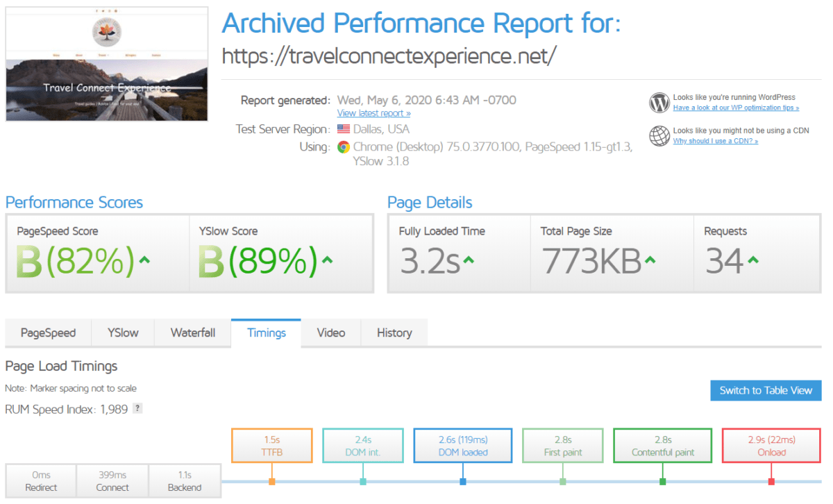Open the PageSpeed tab
Image resolution: width=833 pixels, height=504 pixels.
point(48,333)
